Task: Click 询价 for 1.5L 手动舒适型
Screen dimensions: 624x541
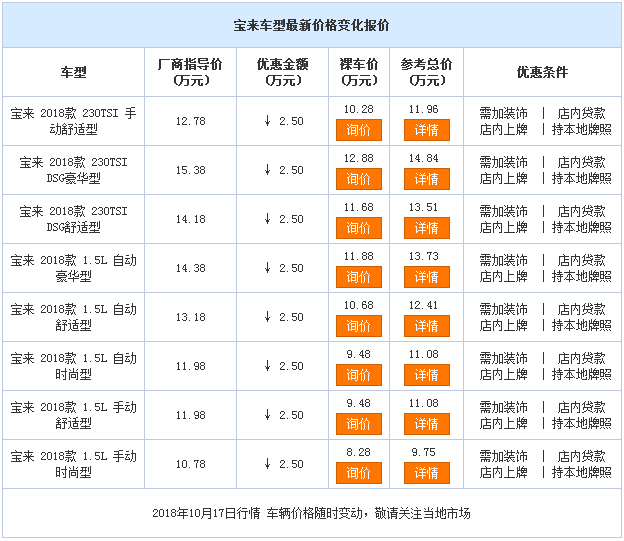Action: [x=359, y=424]
